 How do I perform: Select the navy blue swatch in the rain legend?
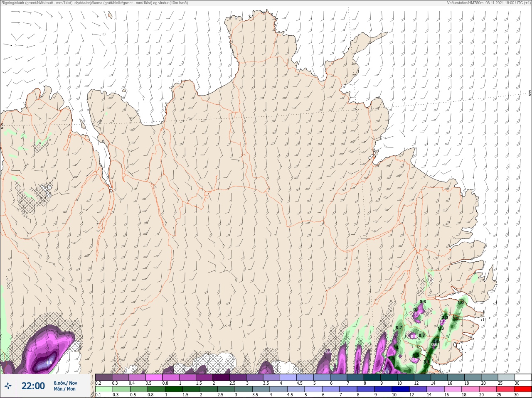pos(400,389)
